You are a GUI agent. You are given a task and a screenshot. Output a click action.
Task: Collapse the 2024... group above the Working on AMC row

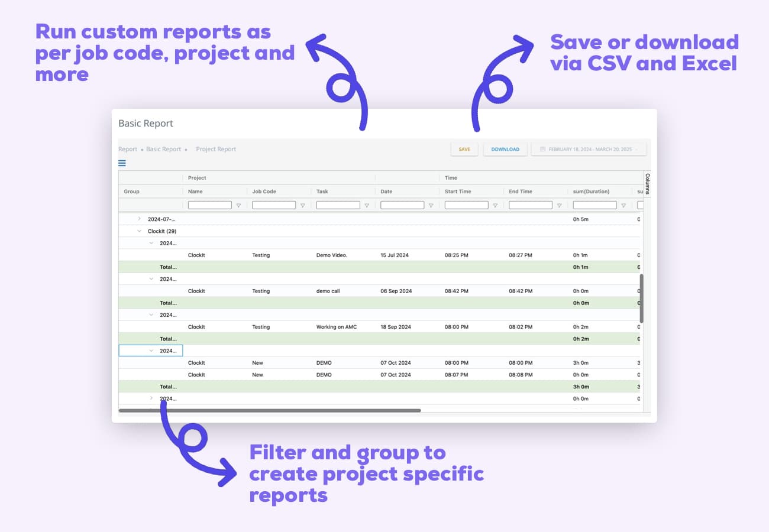point(151,314)
